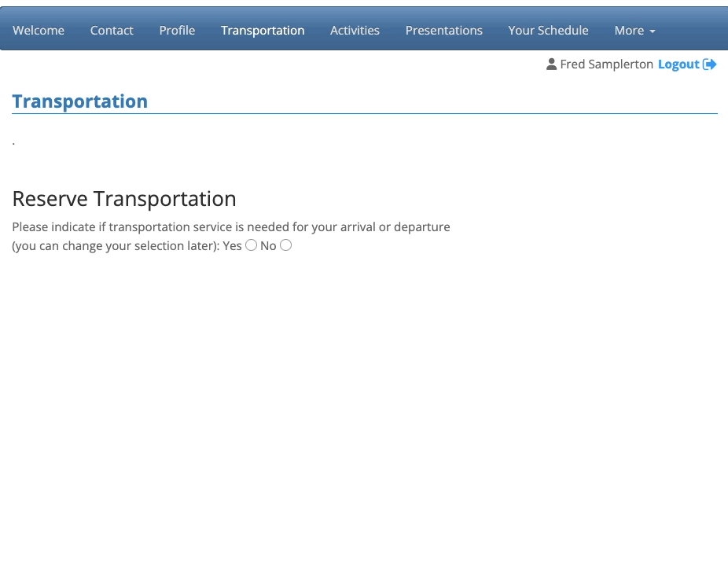Select No for transportation service
The image size is (728, 563).
(286, 245)
